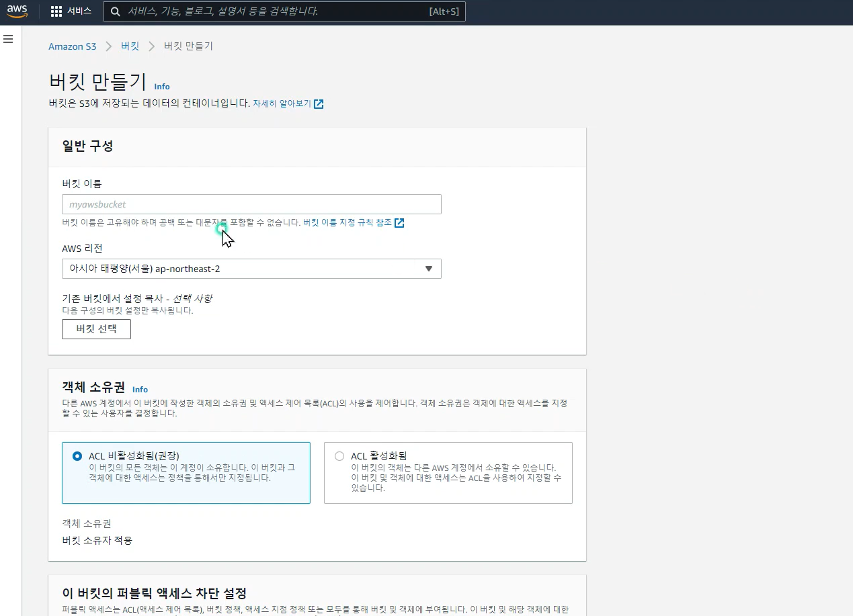Click the [Alt+S] shortcut hint

(444, 11)
